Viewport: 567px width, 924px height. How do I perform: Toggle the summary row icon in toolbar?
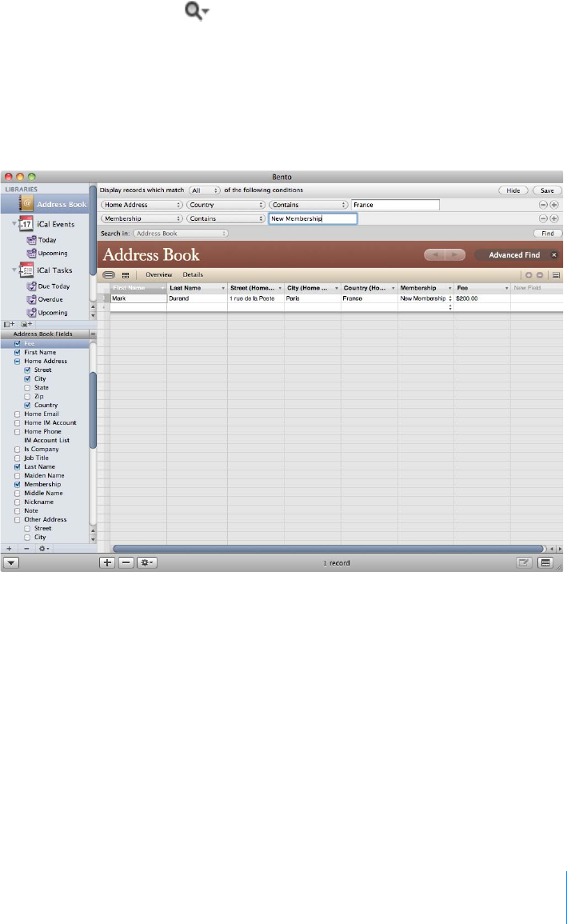556,275
